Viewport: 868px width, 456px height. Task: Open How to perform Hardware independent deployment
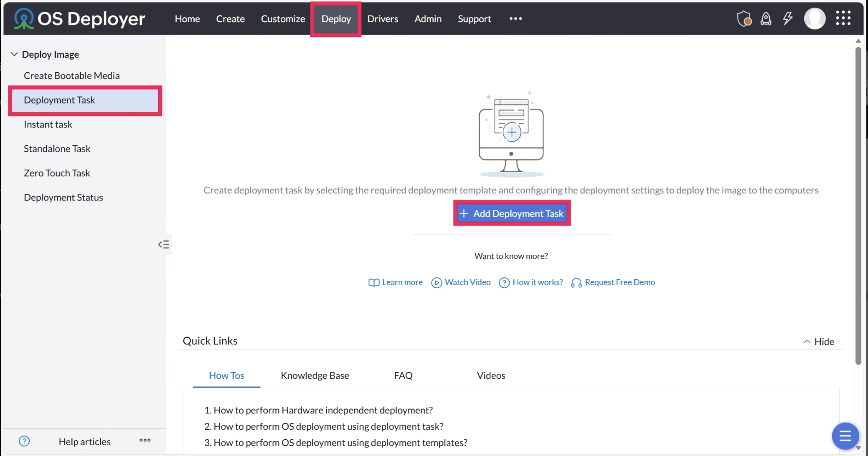[x=323, y=410]
